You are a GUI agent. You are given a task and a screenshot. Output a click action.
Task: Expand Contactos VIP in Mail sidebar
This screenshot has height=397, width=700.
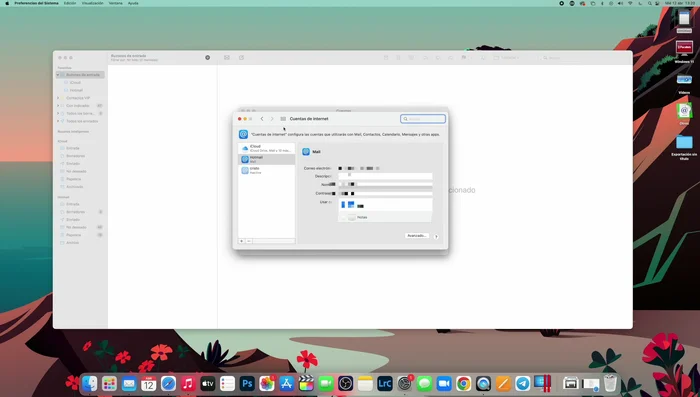click(x=58, y=98)
